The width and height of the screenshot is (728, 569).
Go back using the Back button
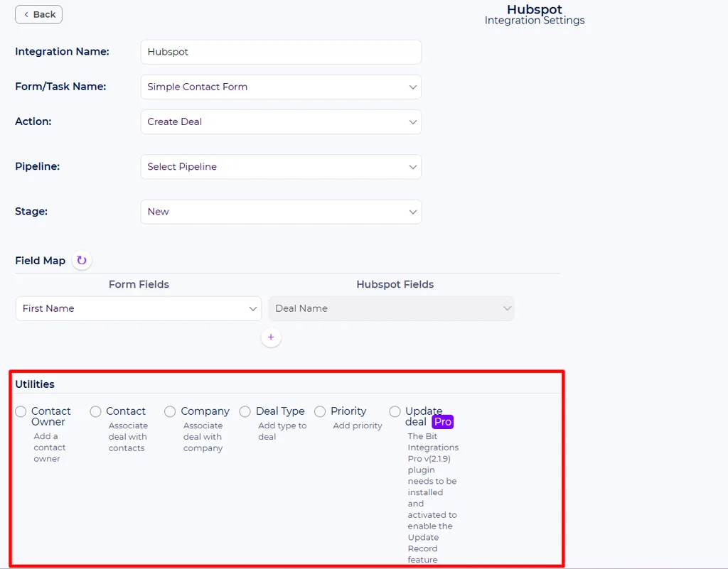pos(38,14)
